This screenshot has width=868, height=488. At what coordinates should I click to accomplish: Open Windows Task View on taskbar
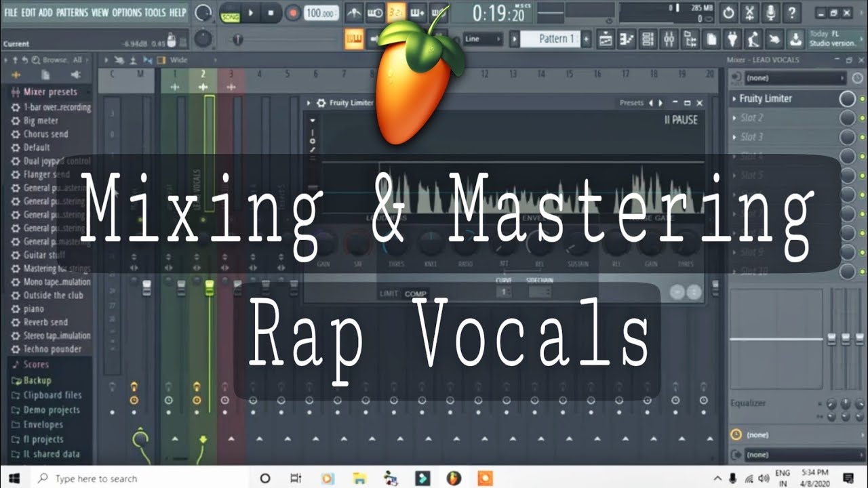click(x=296, y=479)
